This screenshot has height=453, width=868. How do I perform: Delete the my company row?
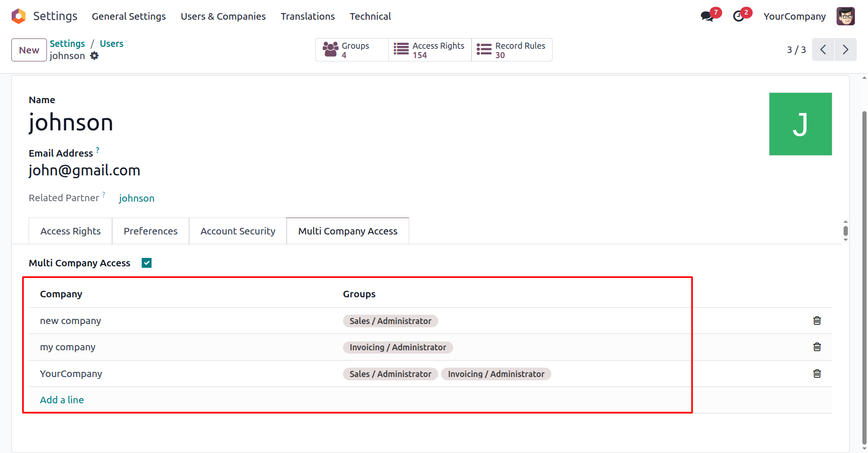tap(817, 347)
